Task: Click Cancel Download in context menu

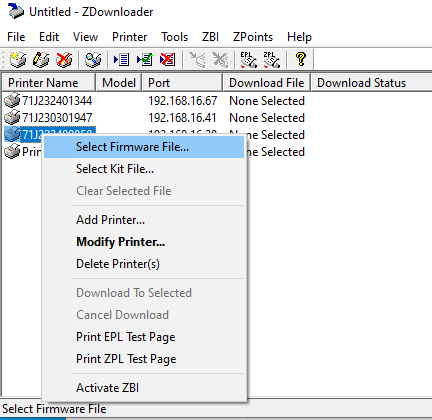Action: coord(144,315)
